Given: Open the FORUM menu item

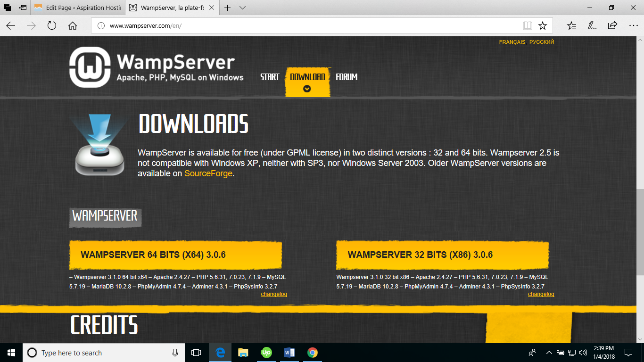Looking at the screenshot, I should click(x=347, y=77).
